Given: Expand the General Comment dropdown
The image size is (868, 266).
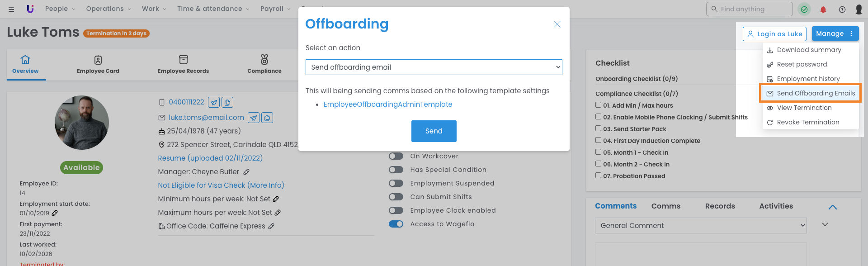Looking at the screenshot, I should point(700,225).
